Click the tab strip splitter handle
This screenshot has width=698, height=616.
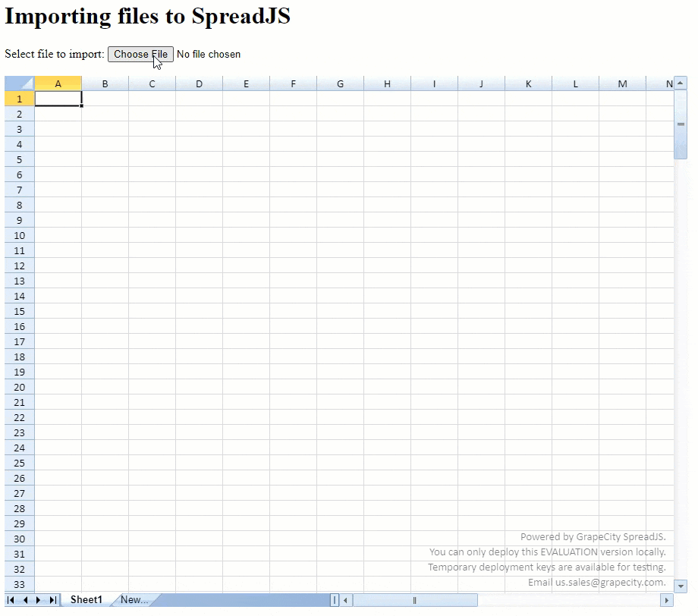click(x=335, y=600)
